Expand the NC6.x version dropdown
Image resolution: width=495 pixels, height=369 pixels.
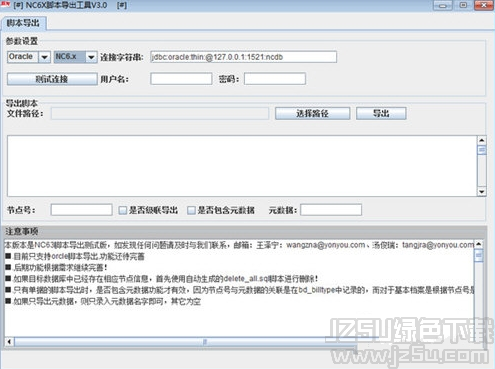91,57
